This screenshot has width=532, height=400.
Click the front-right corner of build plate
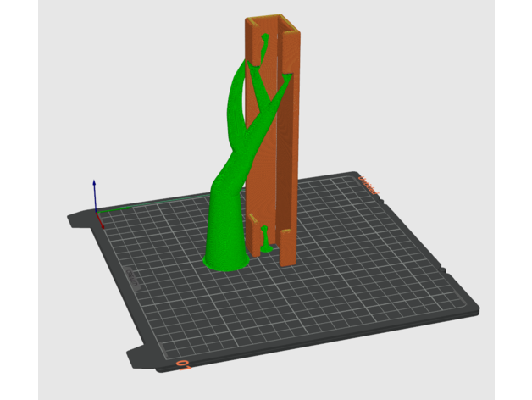click(x=473, y=312)
